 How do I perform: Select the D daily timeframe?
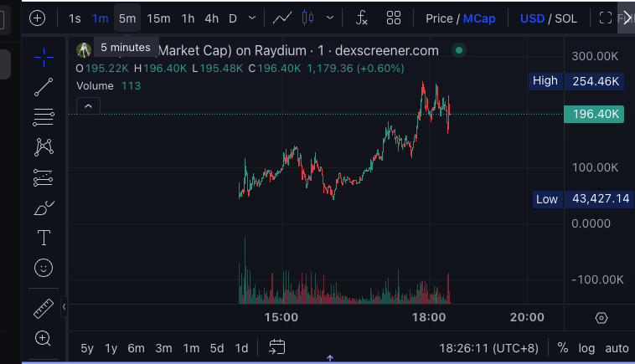click(232, 18)
